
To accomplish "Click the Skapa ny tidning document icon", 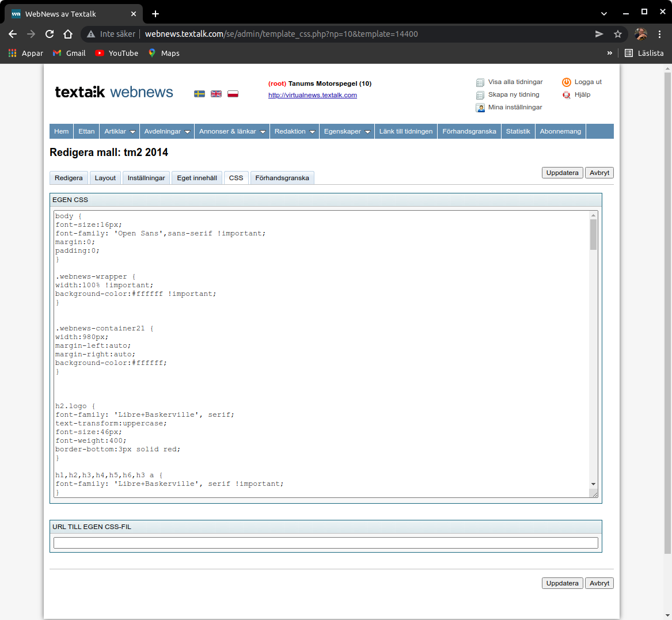I will point(480,95).
